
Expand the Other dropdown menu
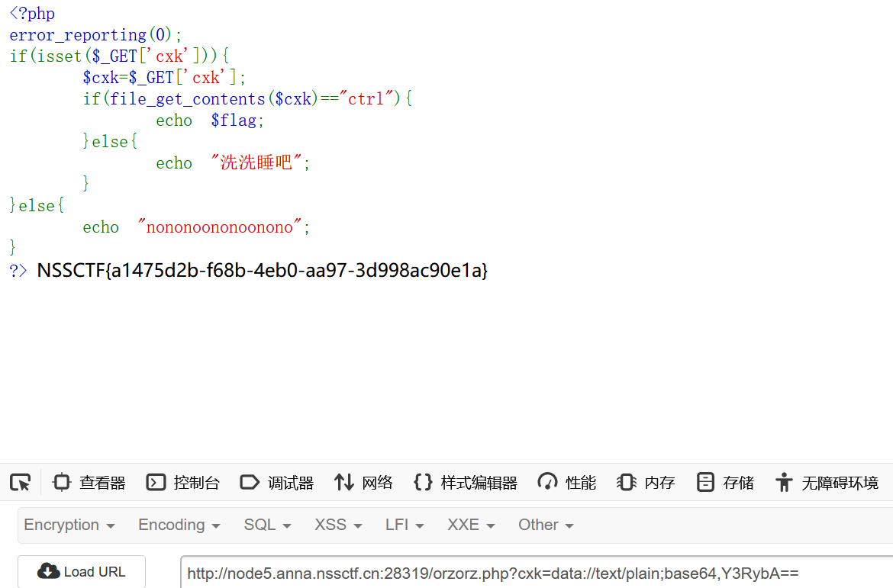tap(546, 525)
